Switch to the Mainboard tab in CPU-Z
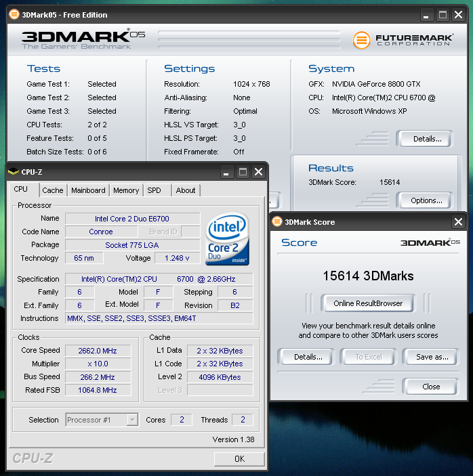Viewport: 473px width, 476px height. point(88,190)
